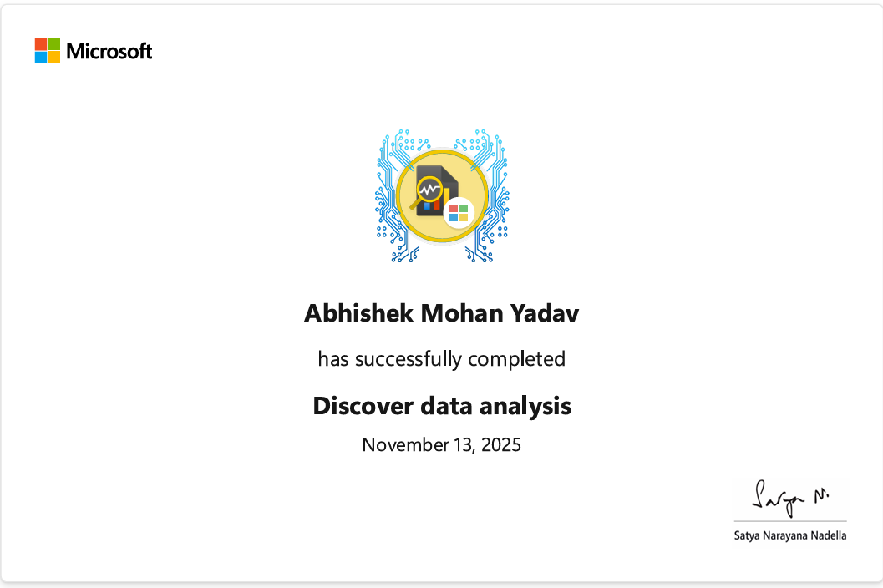Image resolution: width=883 pixels, height=588 pixels.
Task: Click the magnifying glass handle in badge
Action: [x=414, y=205]
